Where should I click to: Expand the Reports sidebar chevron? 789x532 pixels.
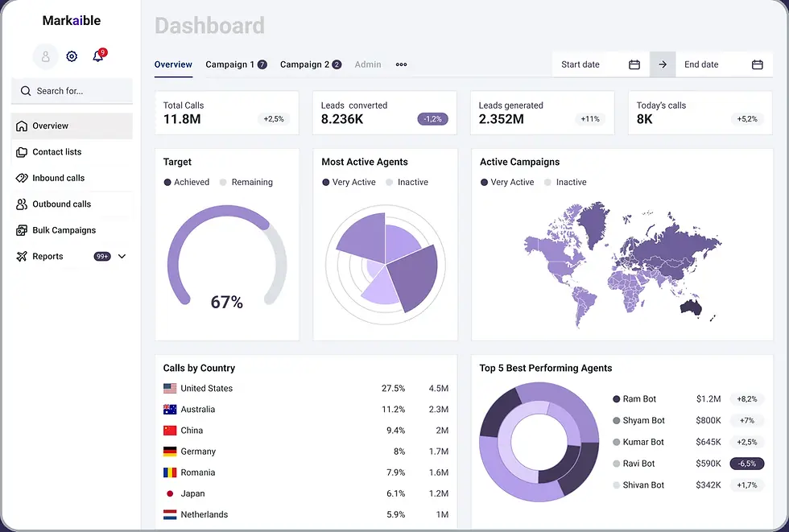(121, 256)
